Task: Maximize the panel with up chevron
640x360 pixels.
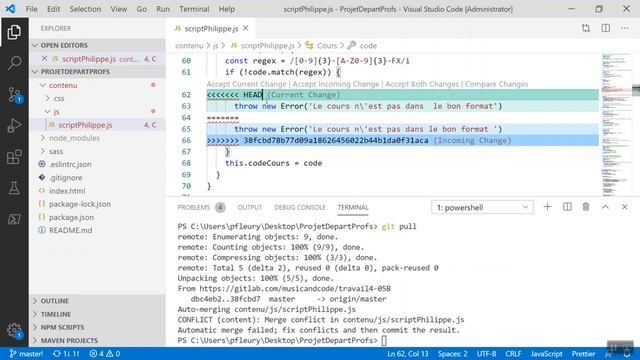Action: 605,207
